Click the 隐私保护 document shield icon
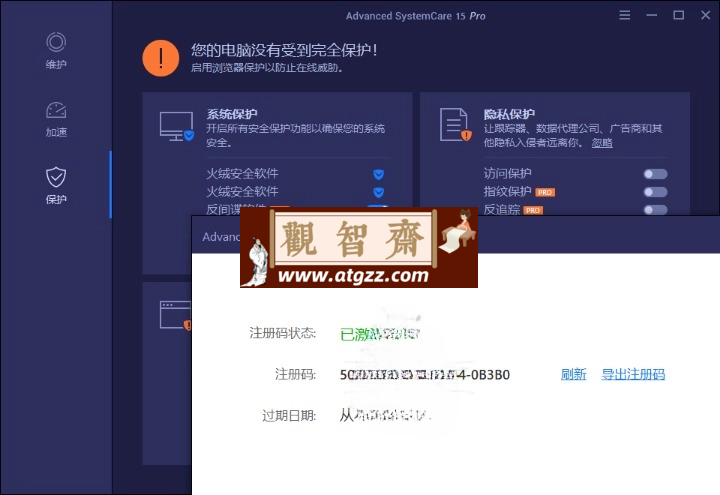The image size is (720, 495). click(x=455, y=124)
